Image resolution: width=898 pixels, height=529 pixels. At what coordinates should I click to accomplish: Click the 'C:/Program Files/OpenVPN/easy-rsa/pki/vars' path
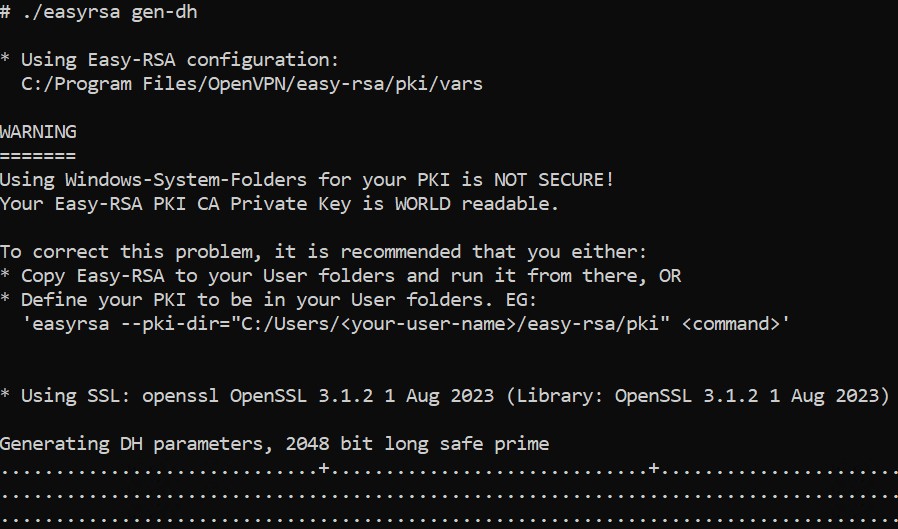coord(252,84)
